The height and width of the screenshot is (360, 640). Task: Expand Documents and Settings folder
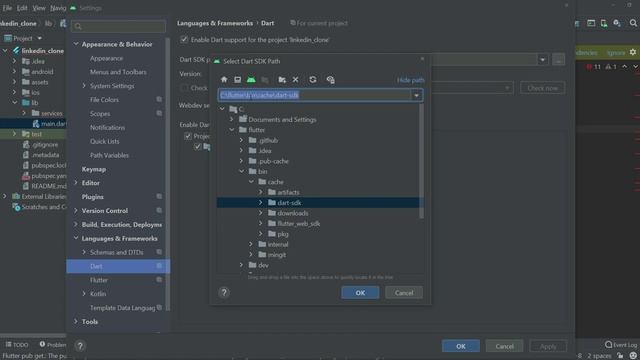point(232,120)
